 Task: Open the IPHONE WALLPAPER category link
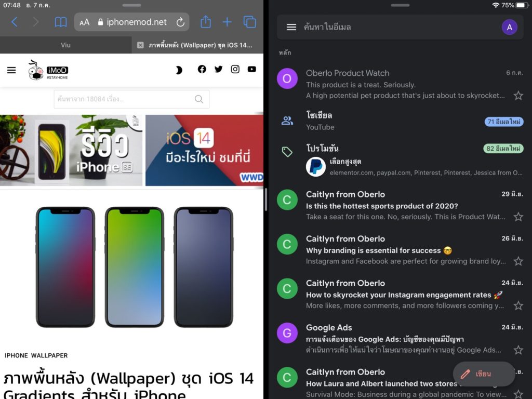[x=36, y=355]
